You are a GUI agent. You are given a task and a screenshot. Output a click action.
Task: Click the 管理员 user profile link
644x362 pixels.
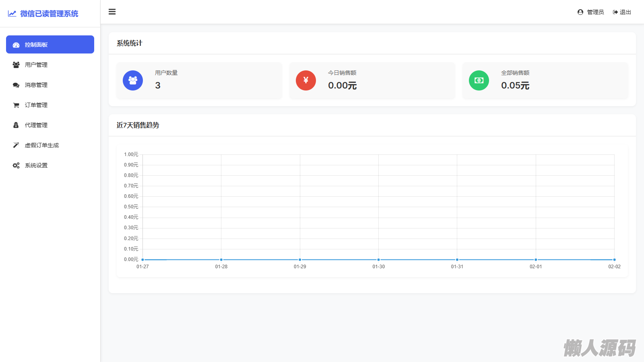point(590,12)
